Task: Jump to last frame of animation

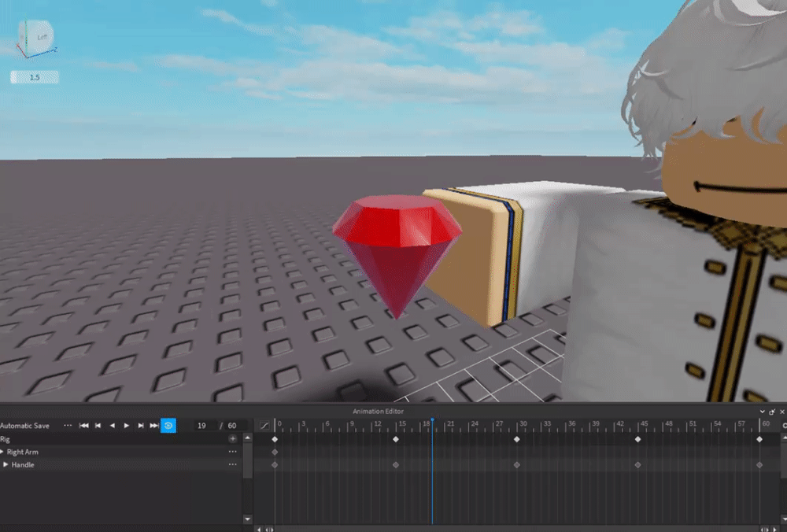Action: (154, 426)
